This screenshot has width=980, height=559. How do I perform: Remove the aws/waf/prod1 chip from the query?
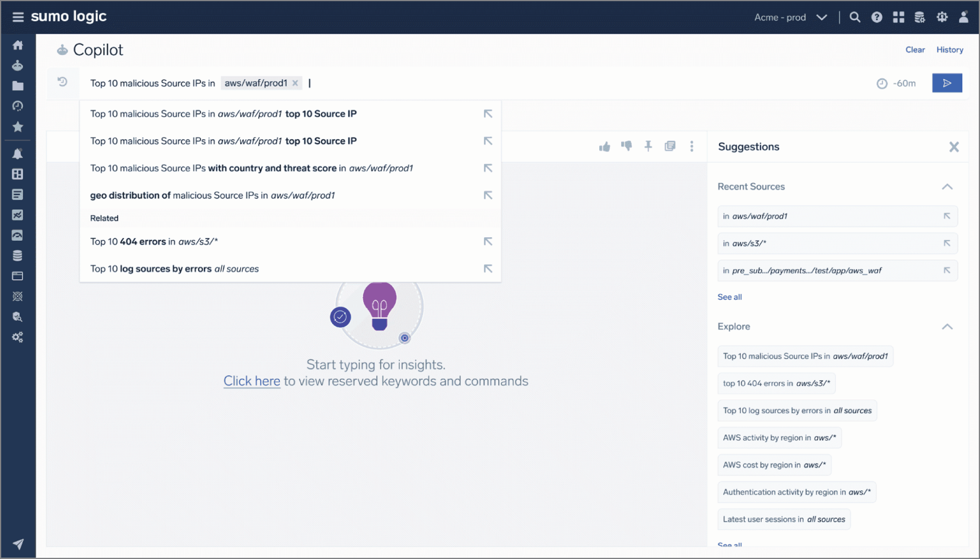pyautogui.click(x=295, y=83)
